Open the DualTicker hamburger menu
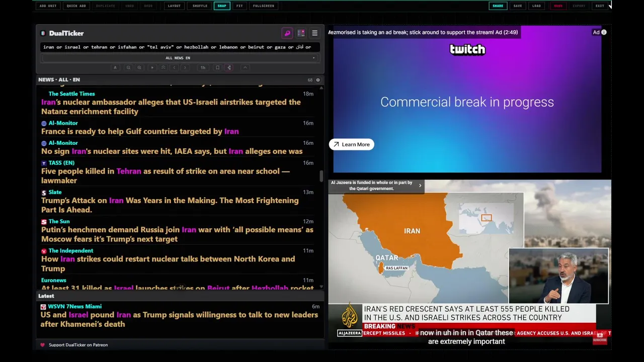The image size is (644, 362). point(314,33)
